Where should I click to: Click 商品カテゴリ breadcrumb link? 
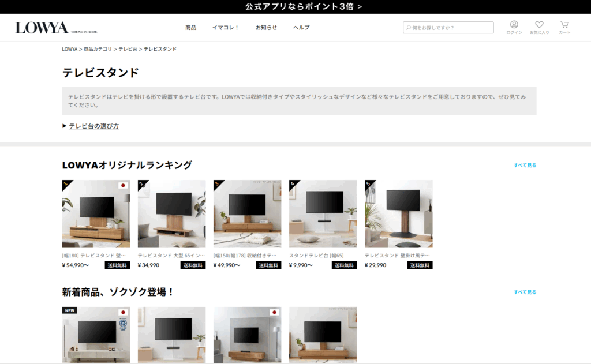(98, 50)
